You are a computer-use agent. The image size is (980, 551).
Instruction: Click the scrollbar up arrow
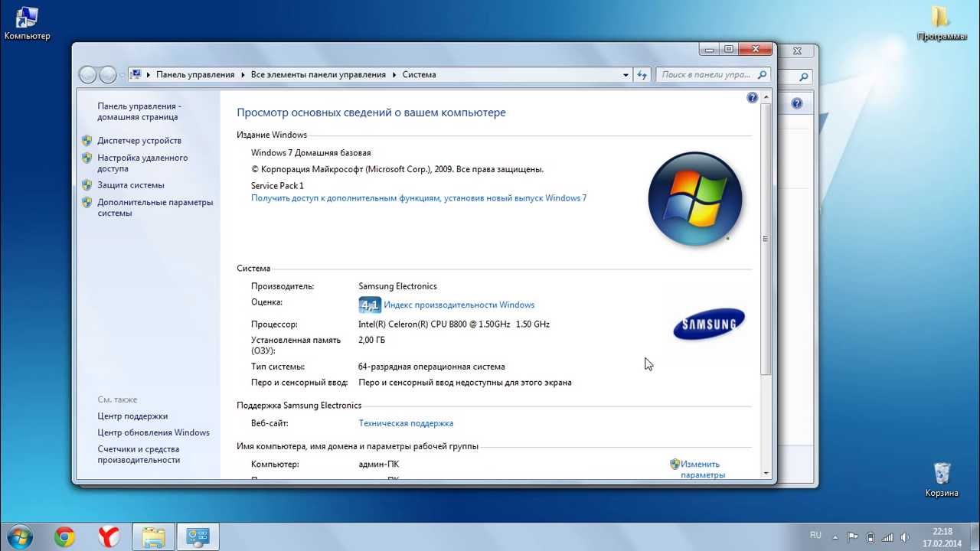pyautogui.click(x=766, y=96)
